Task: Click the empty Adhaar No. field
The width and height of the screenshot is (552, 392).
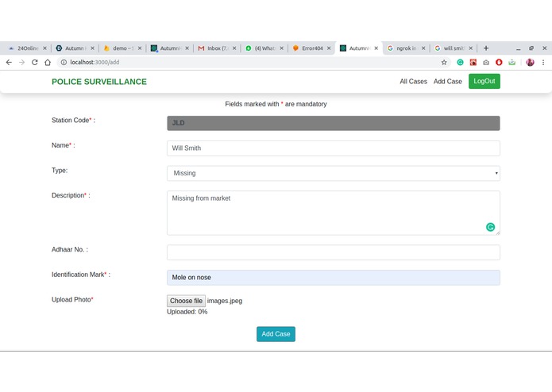Action: (x=334, y=252)
